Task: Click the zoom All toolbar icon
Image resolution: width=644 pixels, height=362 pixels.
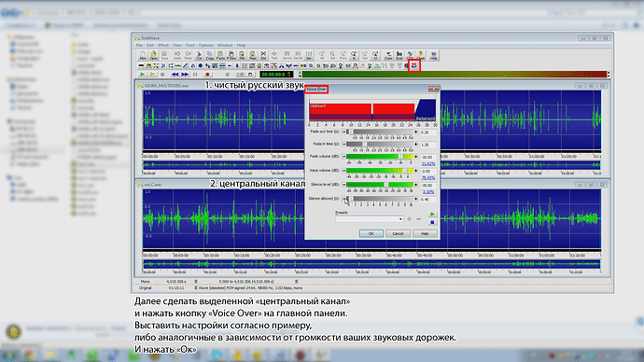Action: click(322, 55)
